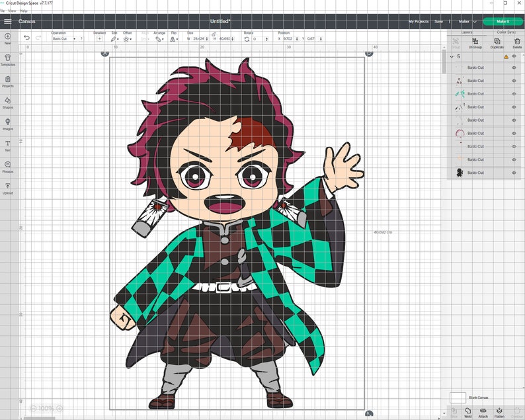The height and width of the screenshot is (420, 525).
Task: Adjust the height H stepper
Action: pyautogui.click(x=233, y=39)
